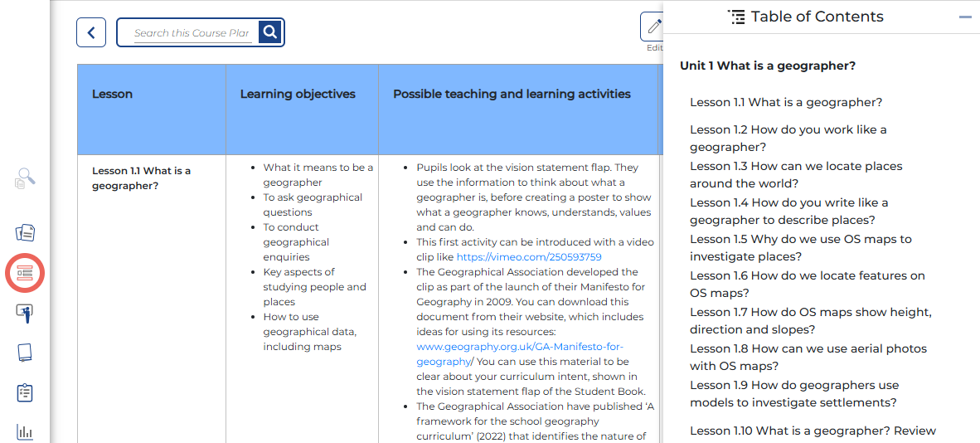The image size is (980, 443).
Task: Open the book sidebar icon
Action: (25, 353)
